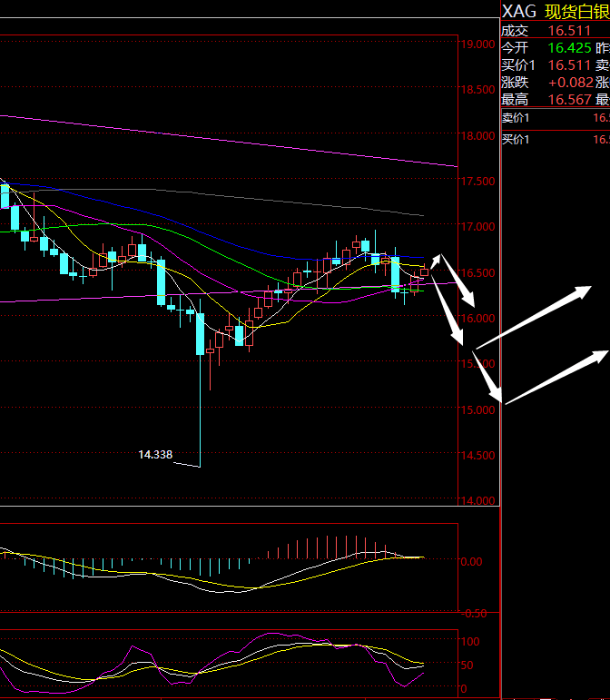Click the 16.500 price axis label

click(477, 272)
